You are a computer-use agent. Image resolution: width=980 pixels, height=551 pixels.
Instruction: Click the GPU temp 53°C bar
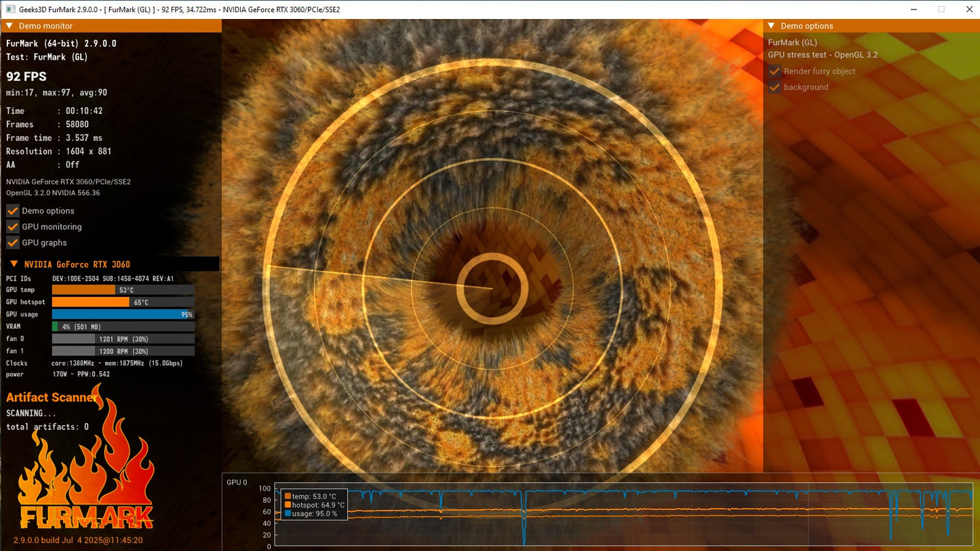coord(123,290)
